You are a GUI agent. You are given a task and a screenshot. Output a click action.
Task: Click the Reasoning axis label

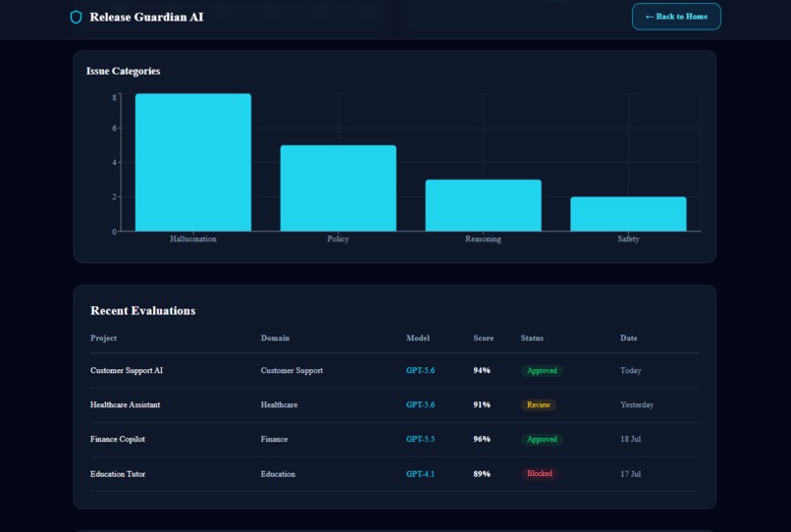click(x=483, y=239)
